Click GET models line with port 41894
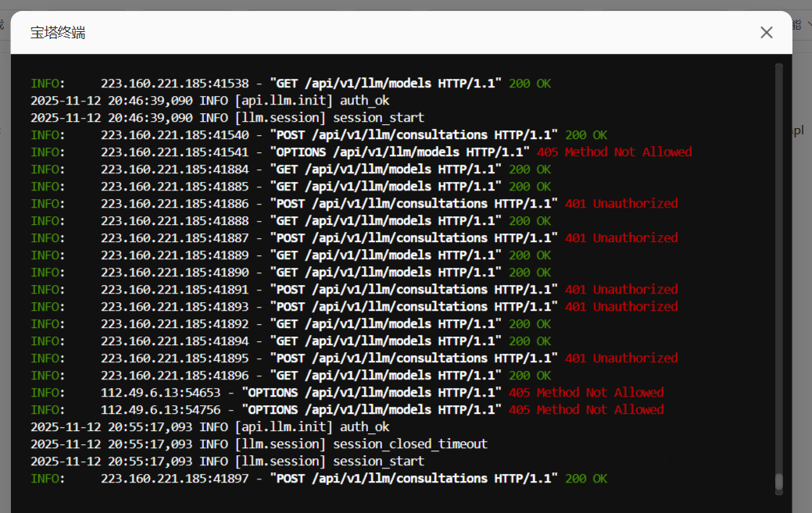The image size is (812, 513). tap(291, 340)
